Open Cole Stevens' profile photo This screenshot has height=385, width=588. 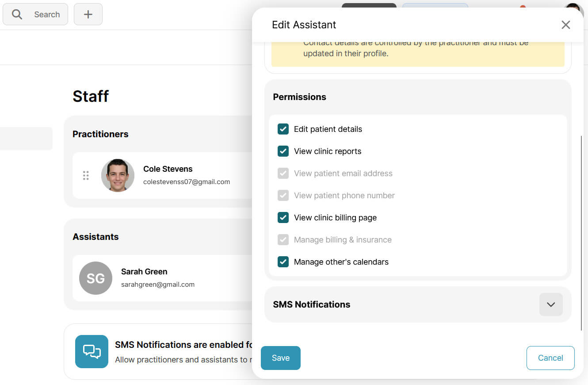pyautogui.click(x=118, y=175)
